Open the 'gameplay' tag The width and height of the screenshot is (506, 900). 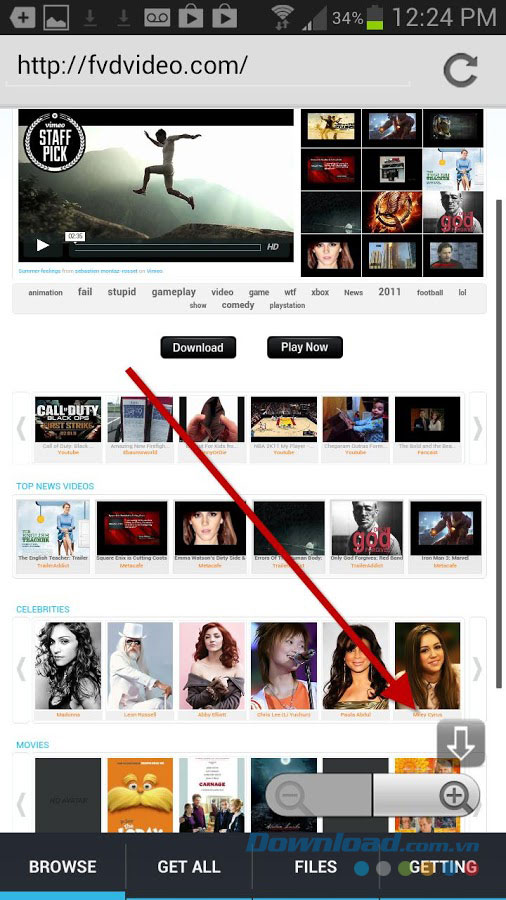point(174,292)
